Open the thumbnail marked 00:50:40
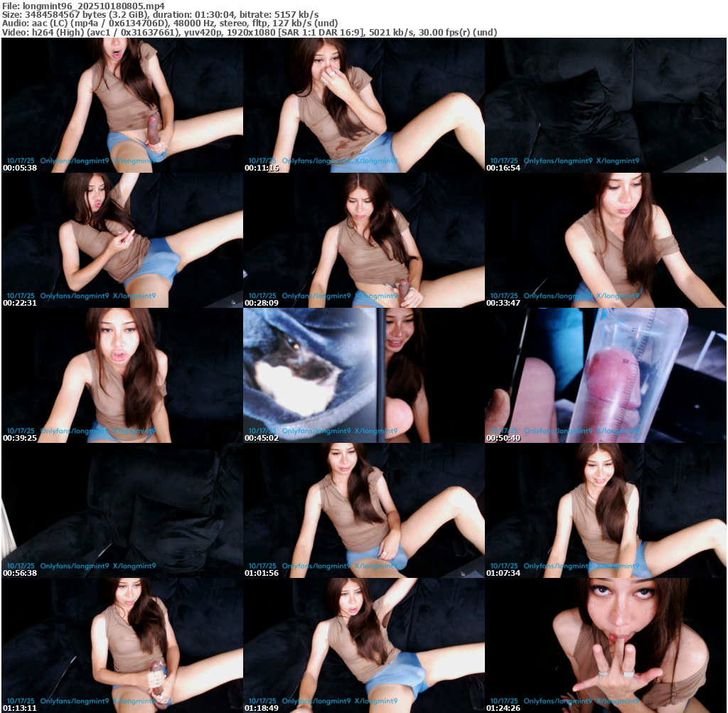This screenshot has width=728, height=713. tap(605, 375)
